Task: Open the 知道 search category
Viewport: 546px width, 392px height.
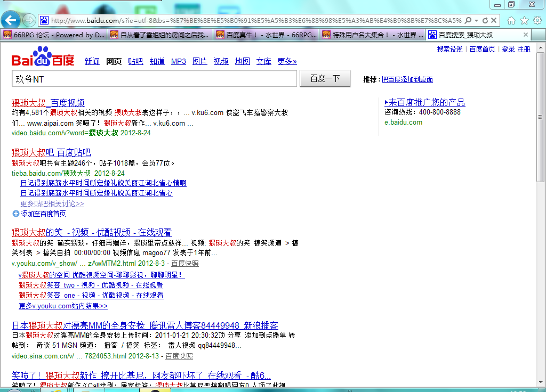Action: (157, 62)
